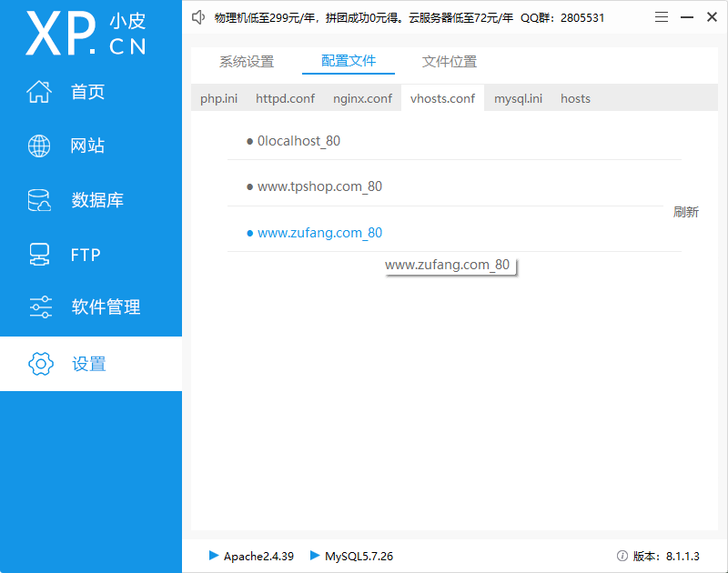Select the vhosts.conf tab
The height and width of the screenshot is (573, 728).
442,98
